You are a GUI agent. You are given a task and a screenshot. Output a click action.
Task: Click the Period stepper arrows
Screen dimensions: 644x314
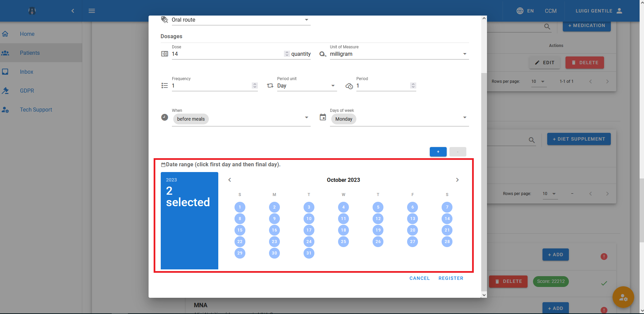pos(413,86)
